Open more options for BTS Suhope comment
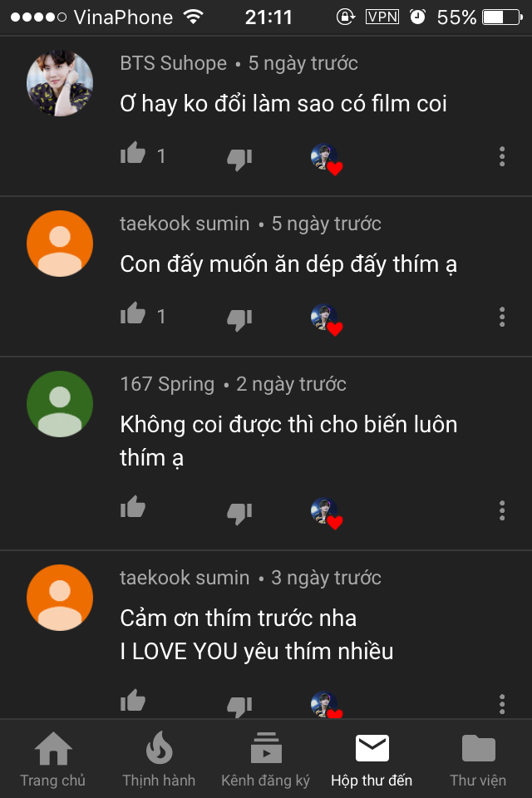 click(502, 156)
